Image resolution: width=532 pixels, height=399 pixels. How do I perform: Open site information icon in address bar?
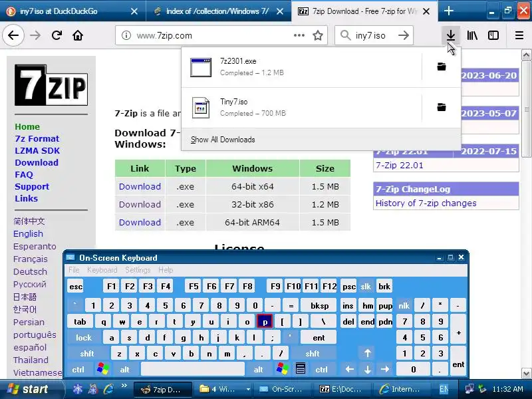tap(126, 35)
